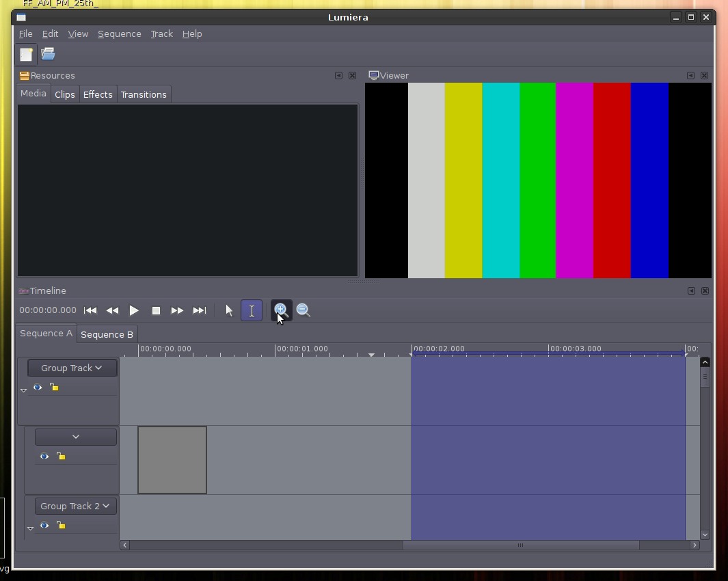Image resolution: width=728 pixels, height=581 pixels.
Task: Click the timeline zoom out magnifier
Action: [x=303, y=310]
